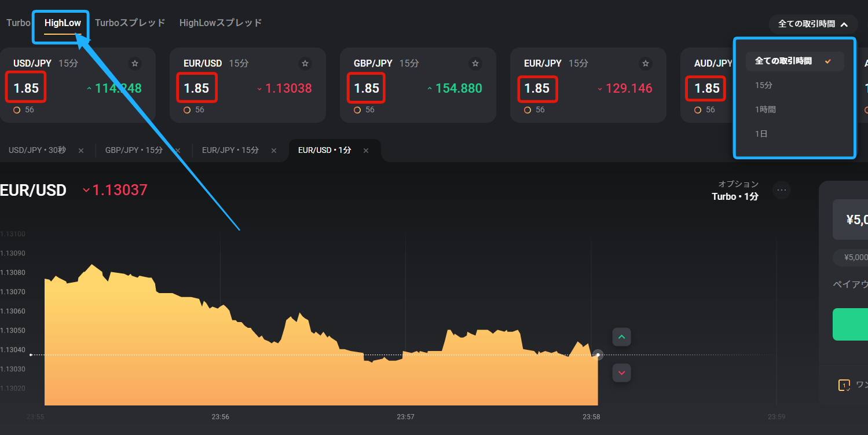The image size is (868, 435).
Task: Open the AUD/JPY asset card
Action: pyautogui.click(x=707, y=85)
